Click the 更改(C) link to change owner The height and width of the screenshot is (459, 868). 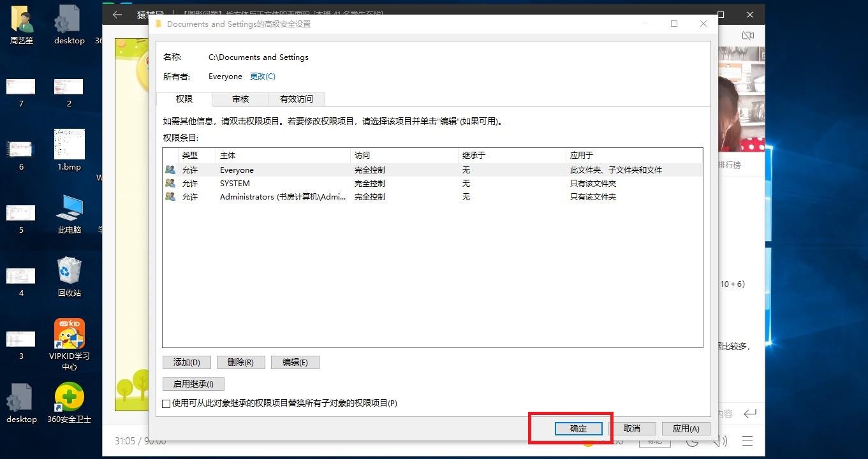coord(262,76)
